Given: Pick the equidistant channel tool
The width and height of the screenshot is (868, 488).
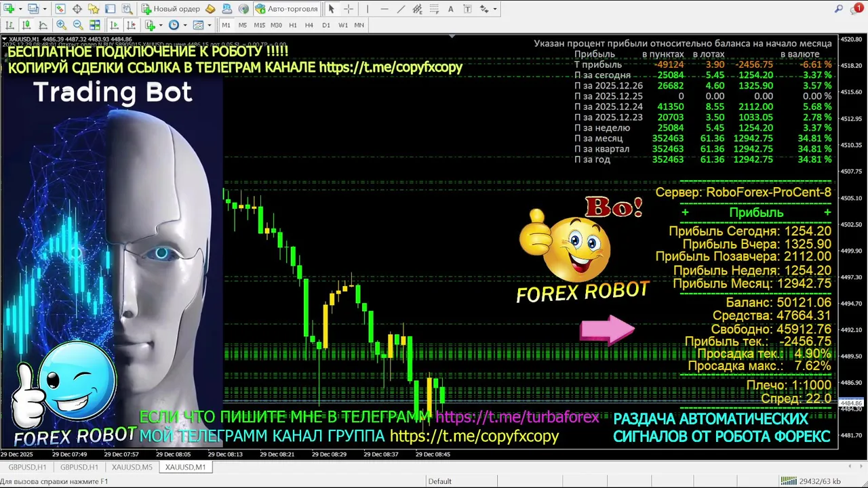Looking at the screenshot, I should (418, 9).
